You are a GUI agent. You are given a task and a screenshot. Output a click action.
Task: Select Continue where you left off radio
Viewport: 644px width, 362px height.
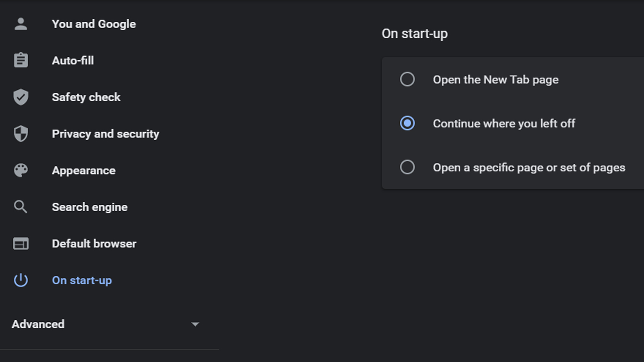pos(407,123)
